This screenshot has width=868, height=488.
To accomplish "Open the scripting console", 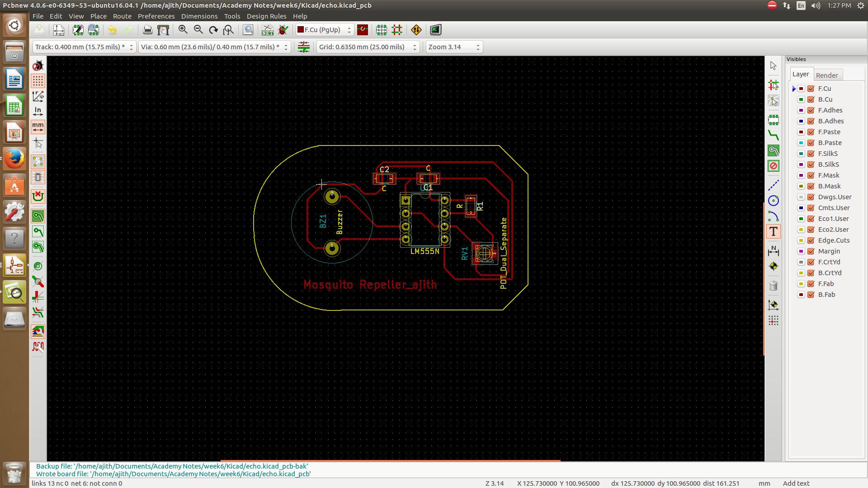I will click(x=435, y=30).
